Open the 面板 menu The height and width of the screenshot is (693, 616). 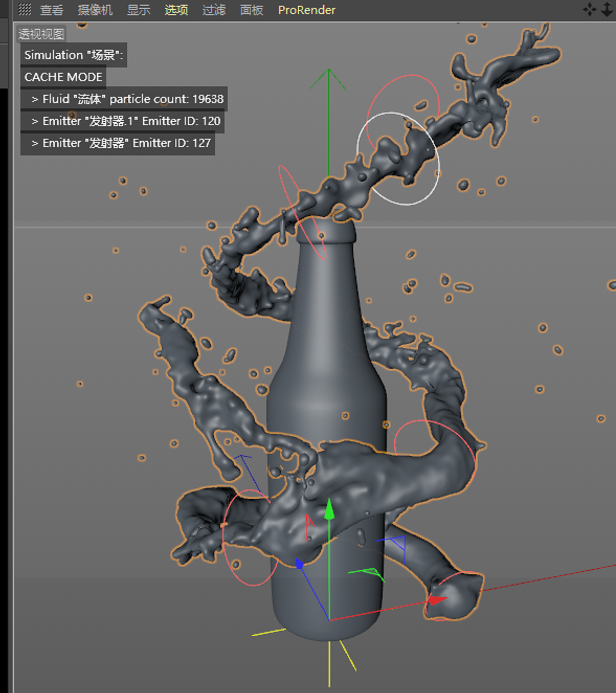pos(252,10)
